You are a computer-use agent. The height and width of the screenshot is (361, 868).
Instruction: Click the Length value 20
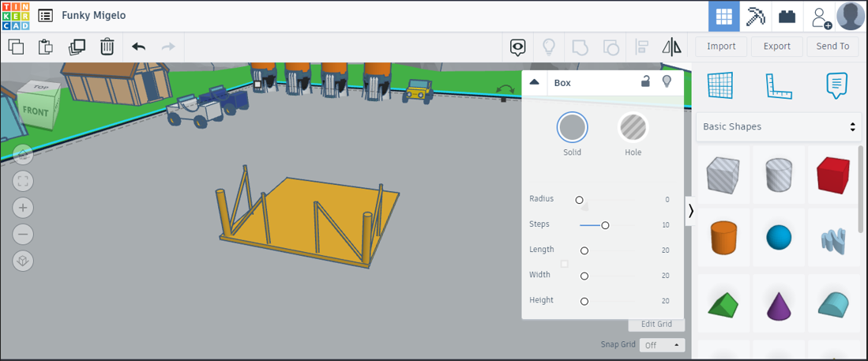click(x=665, y=250)
